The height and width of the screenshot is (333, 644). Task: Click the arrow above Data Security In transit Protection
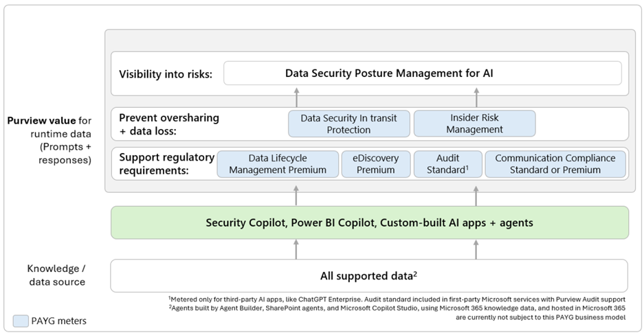[x=296, y=97]
